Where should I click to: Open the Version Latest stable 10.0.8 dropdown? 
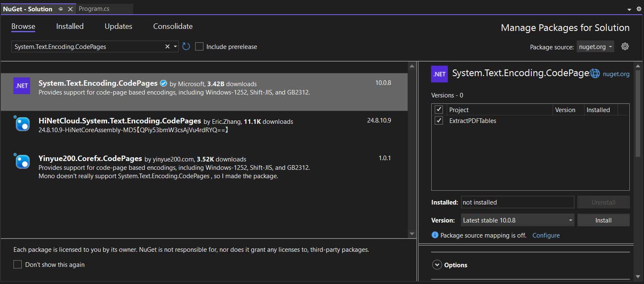(518, 220)
